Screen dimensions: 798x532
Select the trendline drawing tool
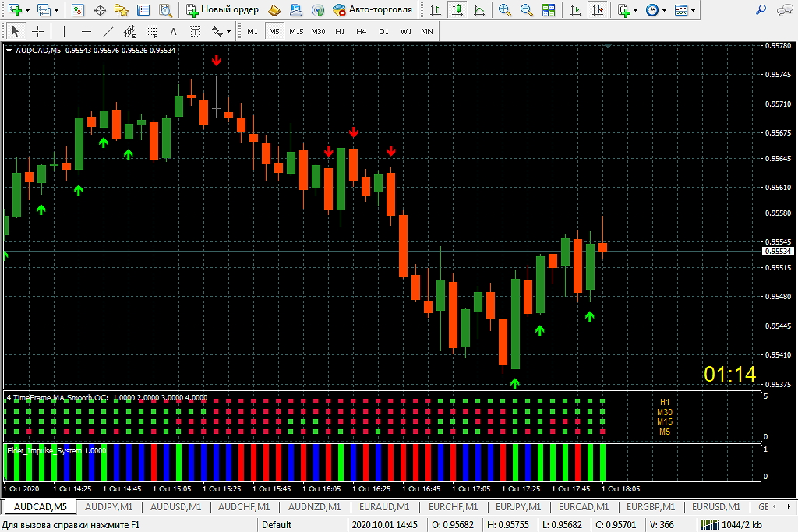108,31
